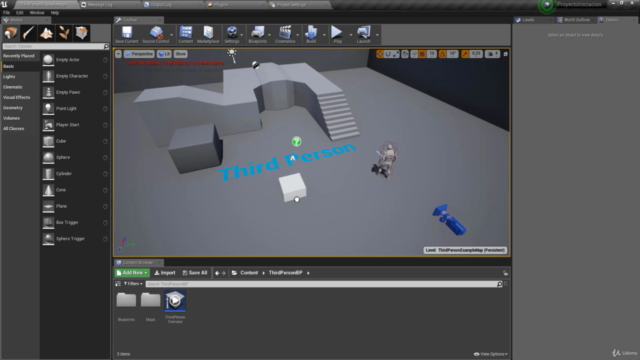
Task: Select the Paint mode brush icon
Action: click(x=29, y=33)
